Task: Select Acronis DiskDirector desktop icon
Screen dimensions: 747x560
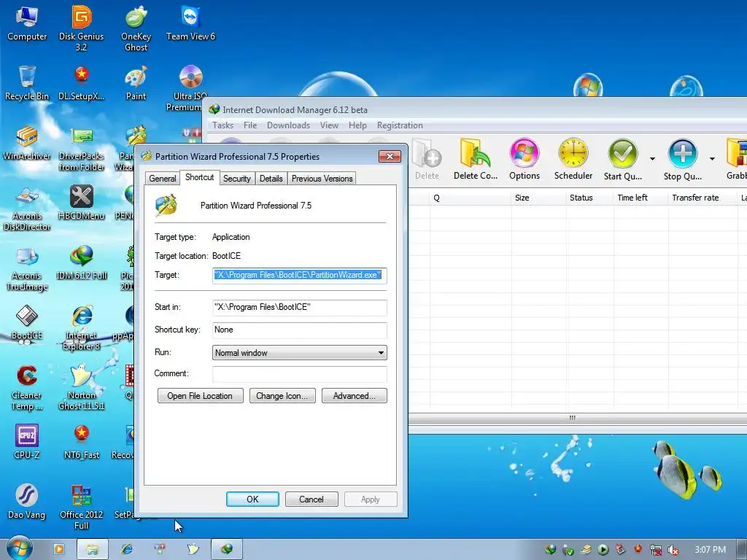Action: click(27, 208)
